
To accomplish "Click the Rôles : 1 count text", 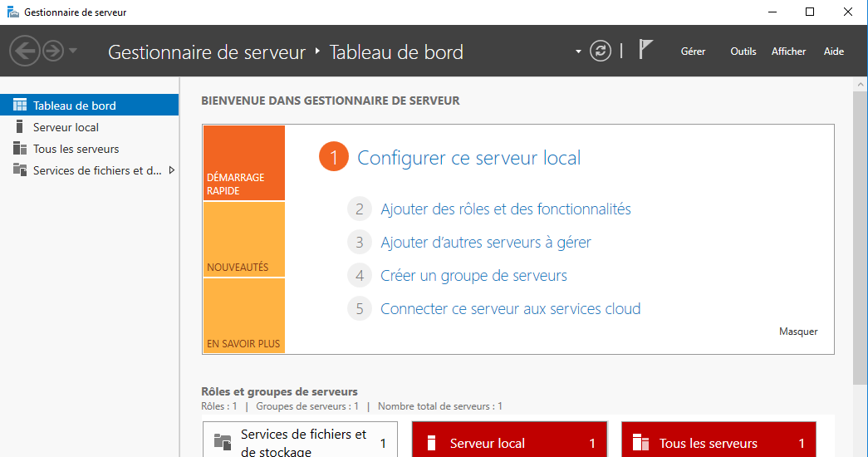I will 219,406.
